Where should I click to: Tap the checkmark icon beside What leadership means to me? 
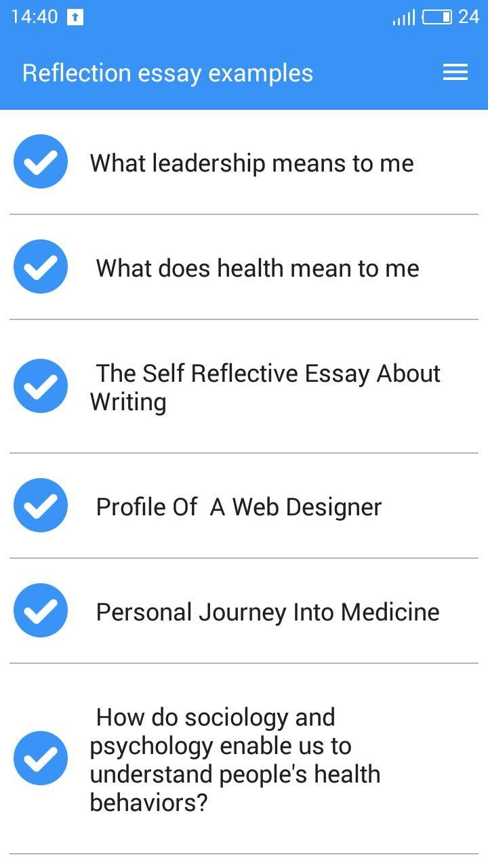pyautogui.click(x=41, y=161)
